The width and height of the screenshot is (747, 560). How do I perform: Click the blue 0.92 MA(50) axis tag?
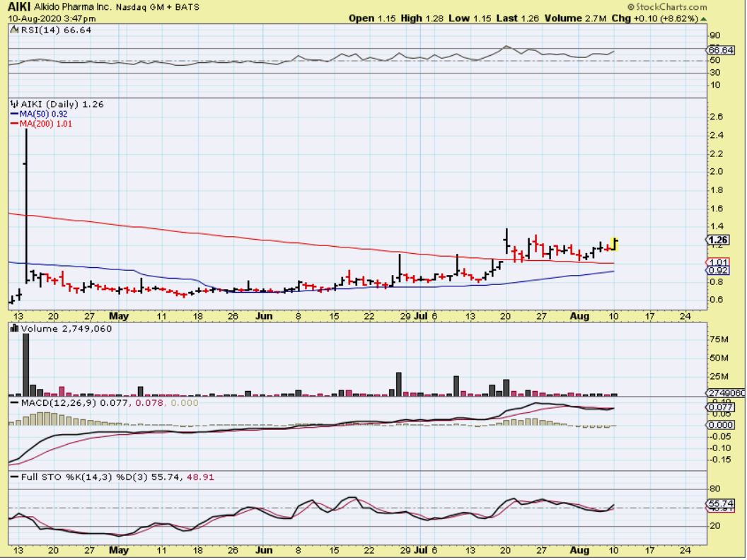click(x=717, y=271)
